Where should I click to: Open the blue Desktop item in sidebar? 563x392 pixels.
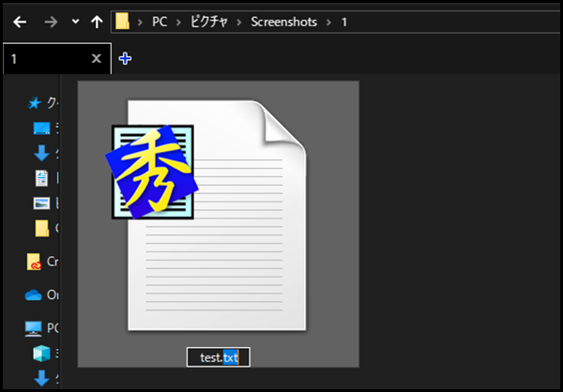pyautogui.click(x=41, y=128)
